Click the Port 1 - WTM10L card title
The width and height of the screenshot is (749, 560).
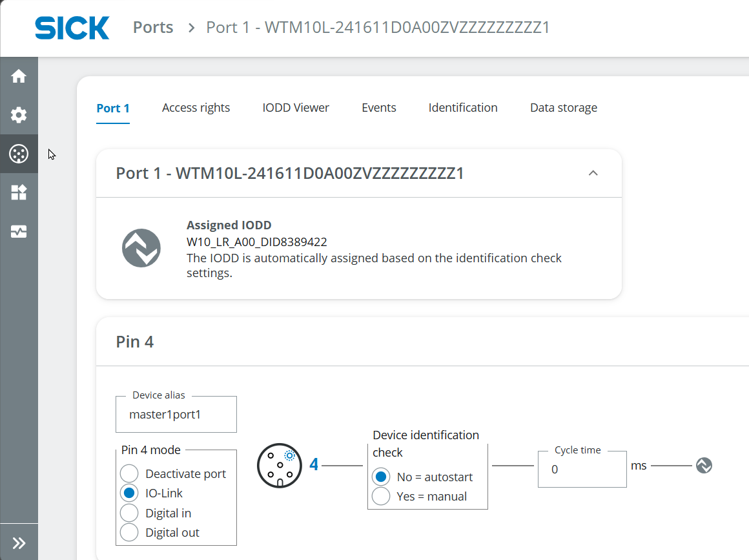(290, 173)
